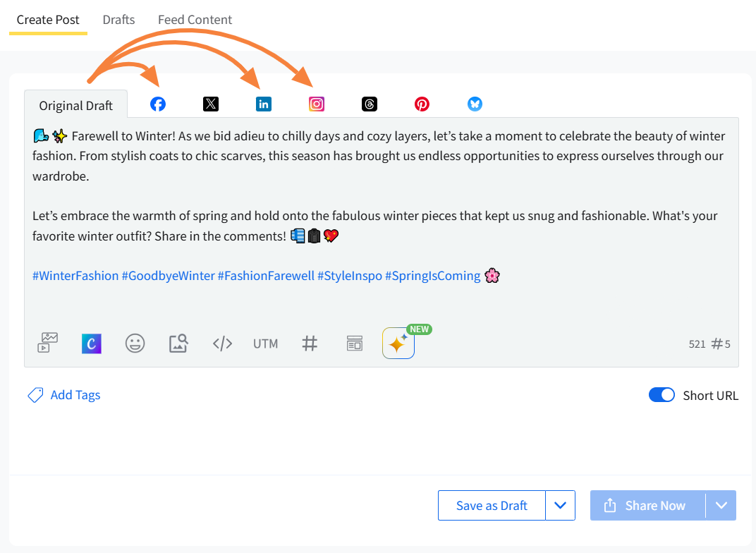This screenshot has height=553, width=756.
Task: Select the LinkedIn network icon
Action: tap(264, 104)
